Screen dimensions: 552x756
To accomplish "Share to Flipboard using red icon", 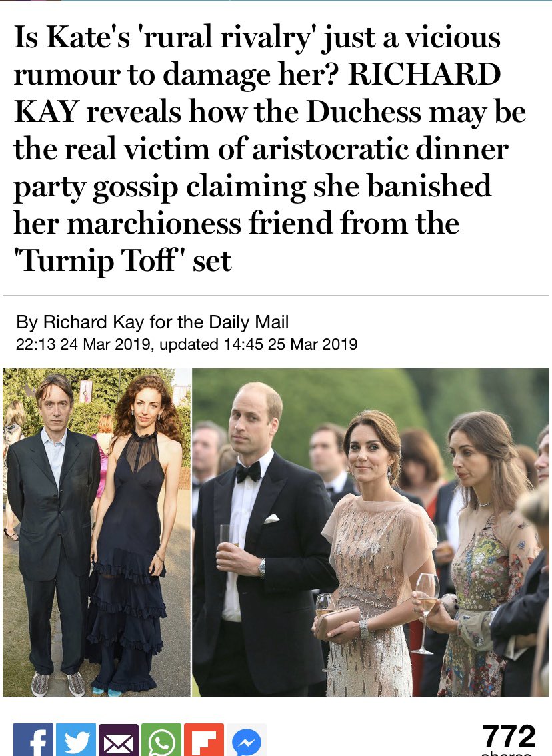I will click(204, 739).
